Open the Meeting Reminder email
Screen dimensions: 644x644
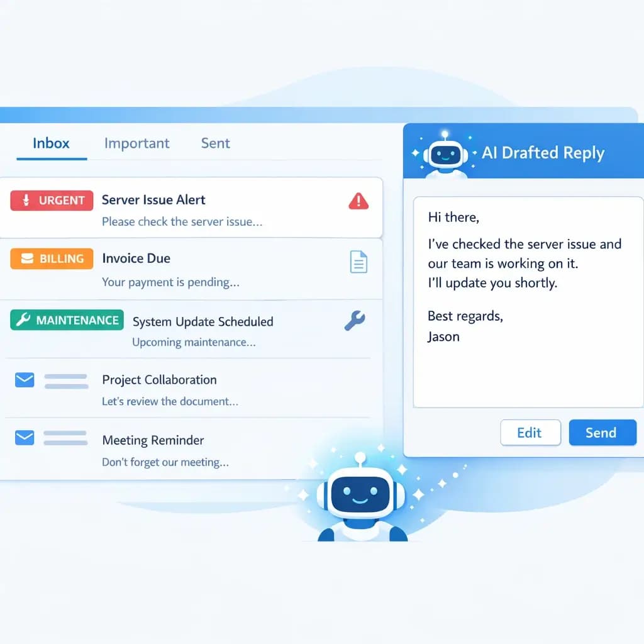pos(191,449)
